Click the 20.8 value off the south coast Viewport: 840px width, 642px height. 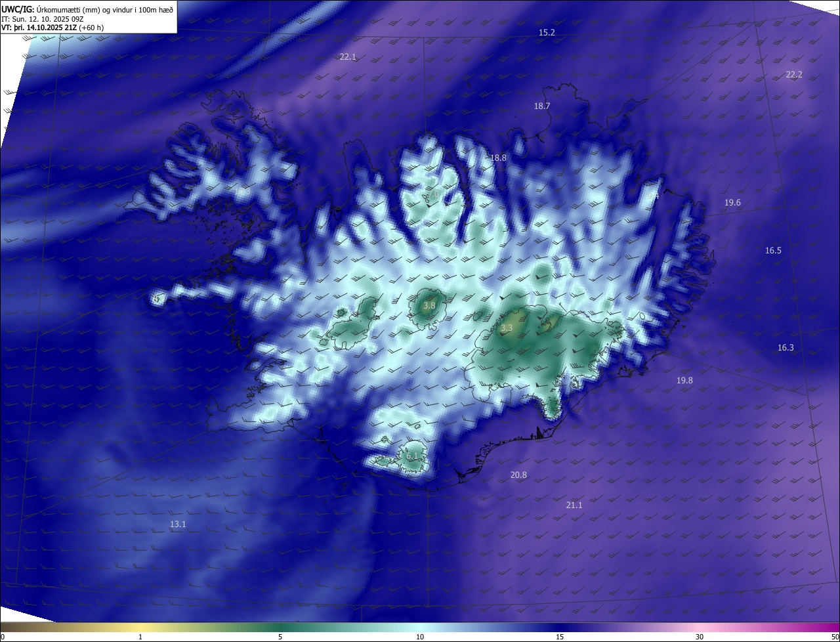(x=518, y=475)
